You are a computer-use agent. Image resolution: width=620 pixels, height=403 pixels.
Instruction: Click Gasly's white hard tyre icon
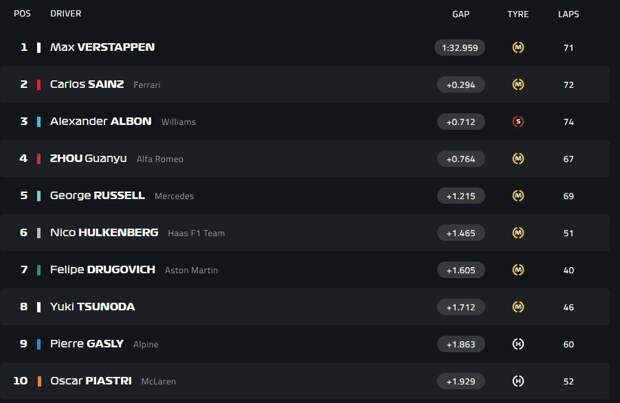tap(518, 344)
